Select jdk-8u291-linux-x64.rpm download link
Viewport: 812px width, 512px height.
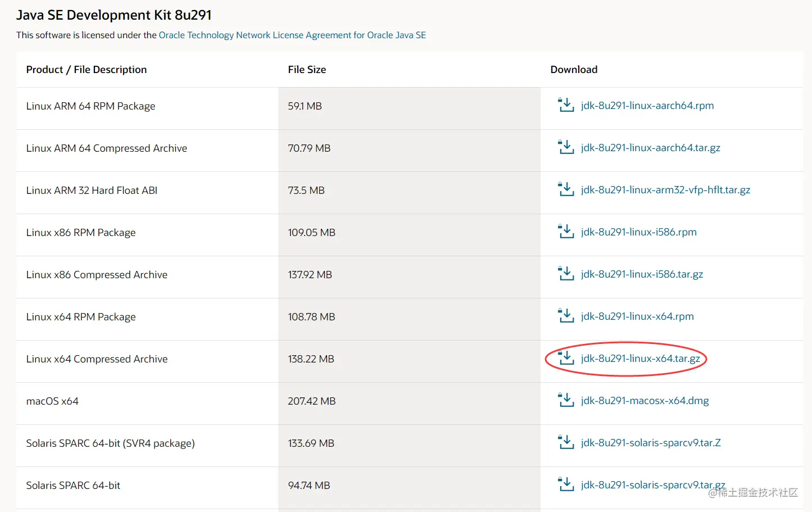[637, 316]
